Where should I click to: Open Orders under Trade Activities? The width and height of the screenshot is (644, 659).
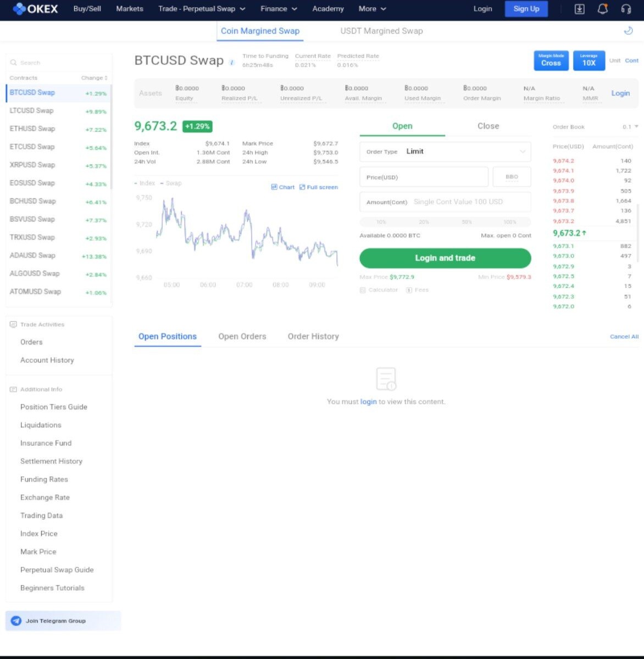31,342
